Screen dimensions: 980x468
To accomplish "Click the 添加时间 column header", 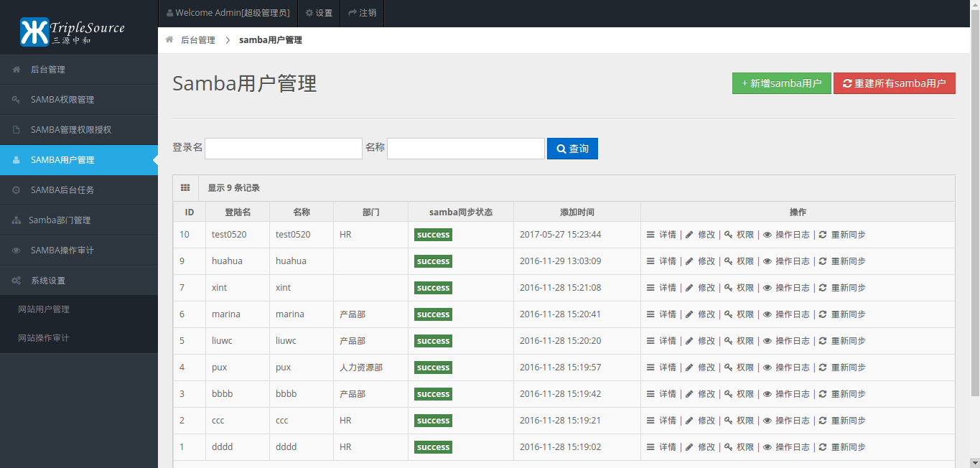I will pyautogui.click(x=577, y=212).
